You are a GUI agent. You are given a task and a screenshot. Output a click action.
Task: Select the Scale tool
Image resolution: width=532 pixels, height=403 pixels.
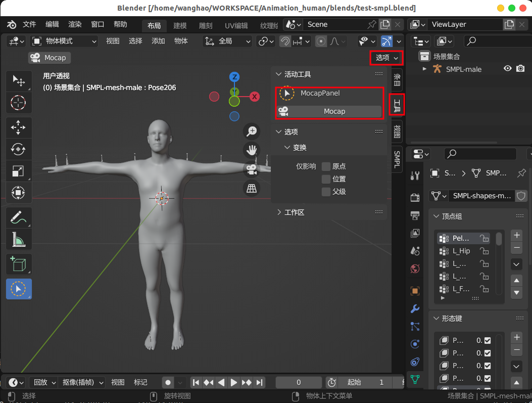point(19,171)
